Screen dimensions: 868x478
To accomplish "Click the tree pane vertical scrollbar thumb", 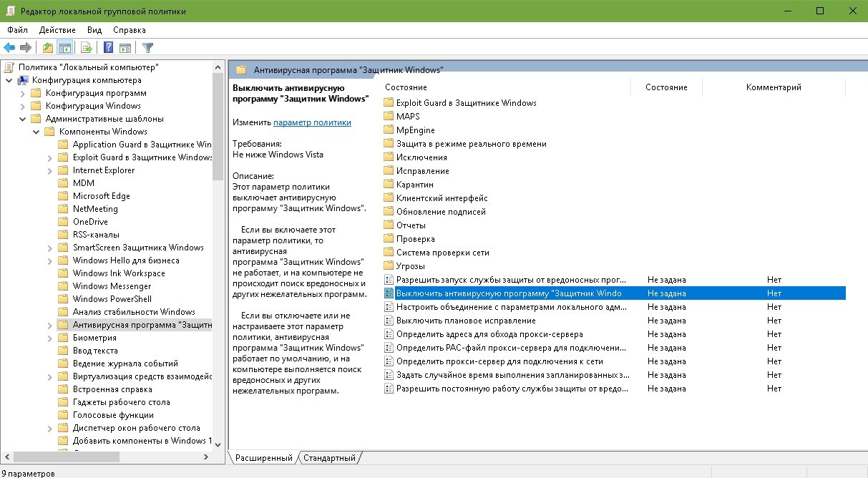I will (x=218, y=128).
